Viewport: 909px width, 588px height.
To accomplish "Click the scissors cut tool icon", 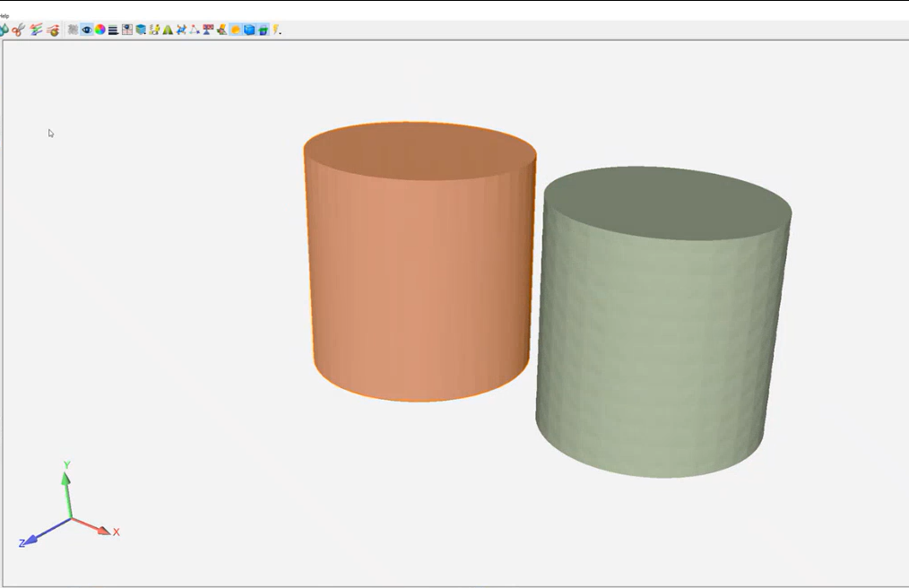I will point(18,30).
